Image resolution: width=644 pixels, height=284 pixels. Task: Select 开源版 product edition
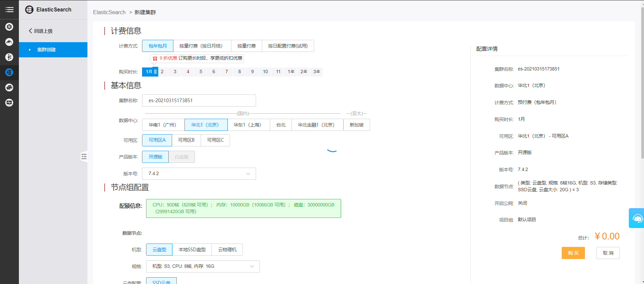tap(155, 157)
